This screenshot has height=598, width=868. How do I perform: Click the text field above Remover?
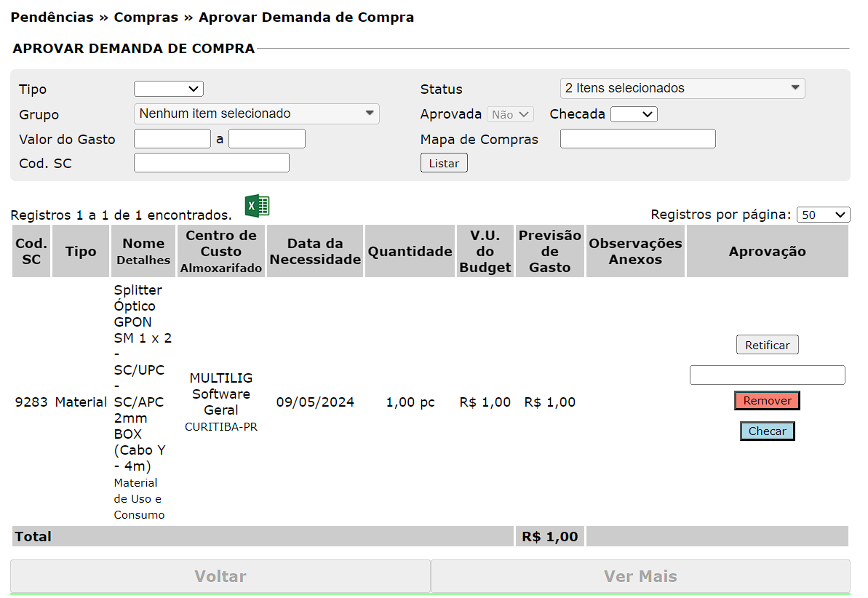pos(767,375)
